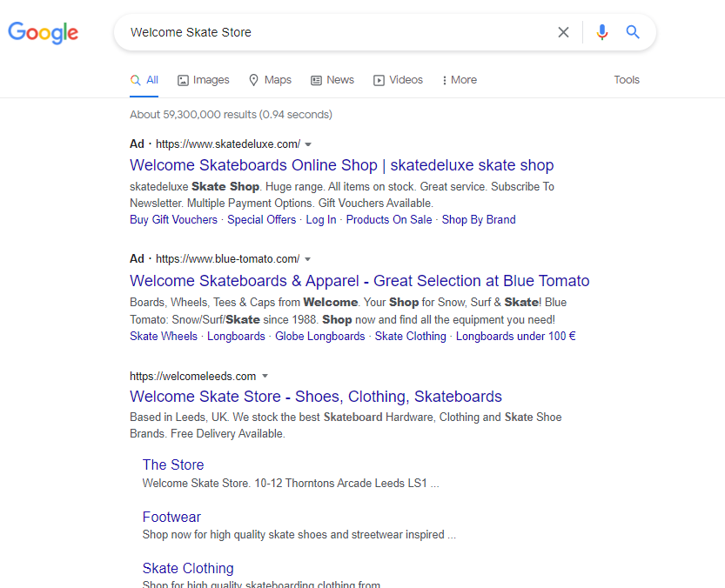Open the Skate Clothing Blue Tomato sitelink
The height and width of the screenshot is (588, 725).
411,336
